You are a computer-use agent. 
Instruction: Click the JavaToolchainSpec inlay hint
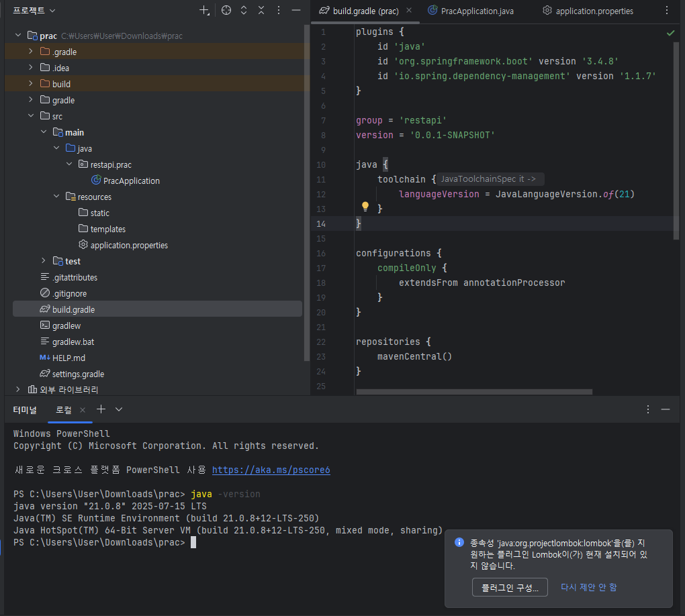[491, 179]
